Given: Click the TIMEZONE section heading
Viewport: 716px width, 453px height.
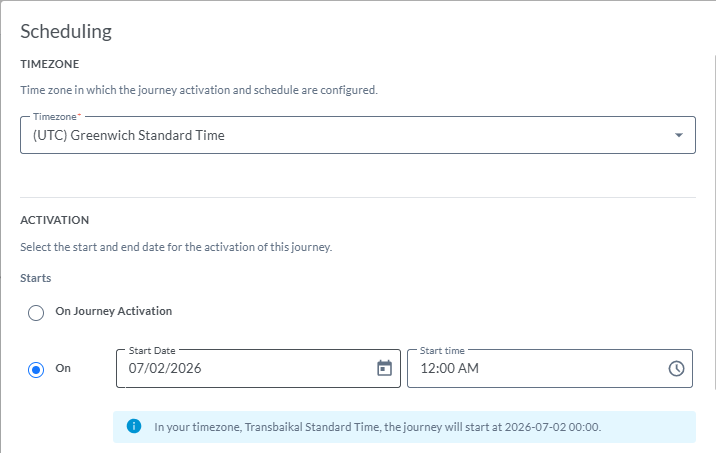Looking at the screenshot, I should (50, 64).
